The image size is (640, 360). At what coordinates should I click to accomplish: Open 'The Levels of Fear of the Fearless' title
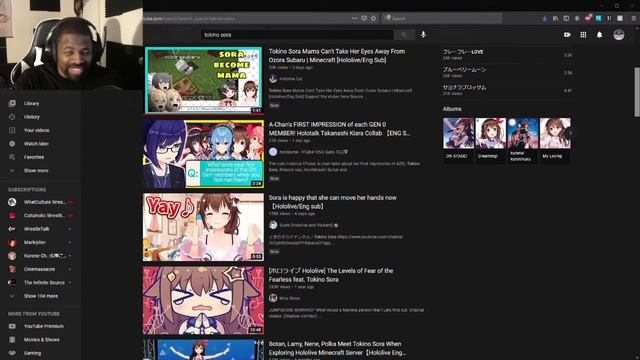point(331,275)
